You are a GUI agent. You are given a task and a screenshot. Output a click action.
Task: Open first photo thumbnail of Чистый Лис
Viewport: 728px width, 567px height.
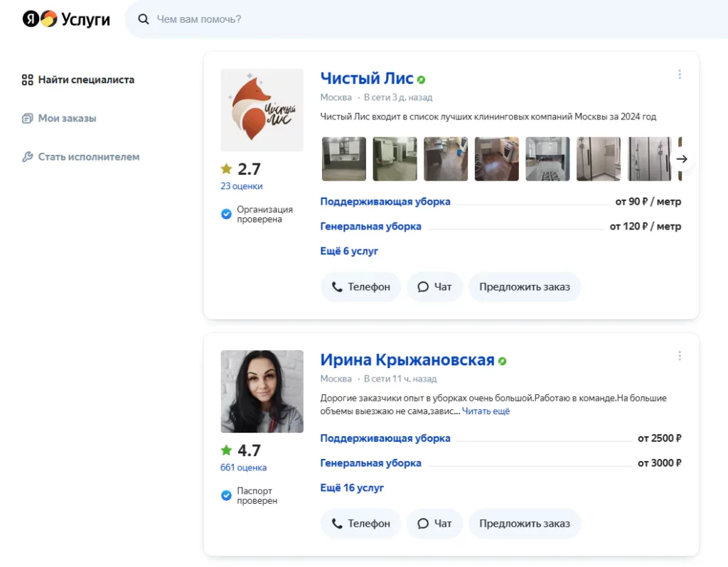pos(344,159)
